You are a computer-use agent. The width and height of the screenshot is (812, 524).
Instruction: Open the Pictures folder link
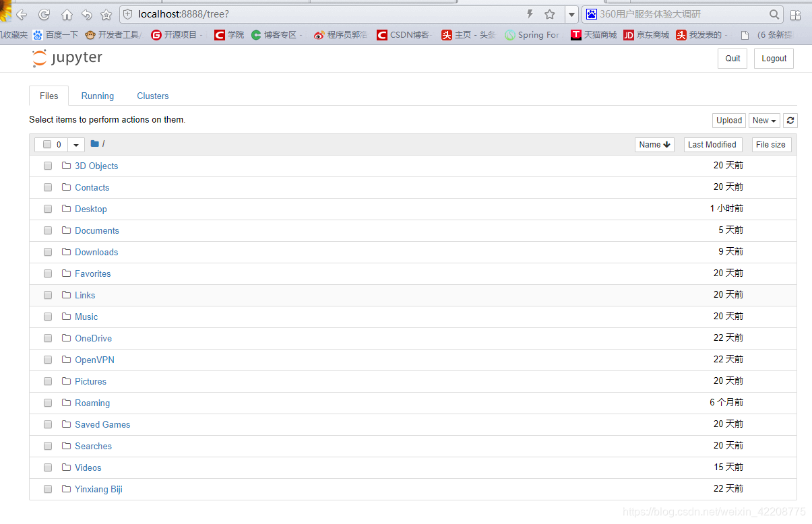[90, 381]
